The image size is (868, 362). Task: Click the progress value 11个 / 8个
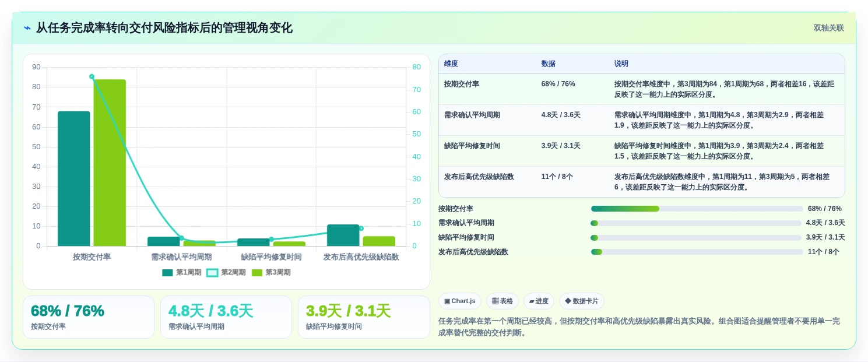point(824,252)
